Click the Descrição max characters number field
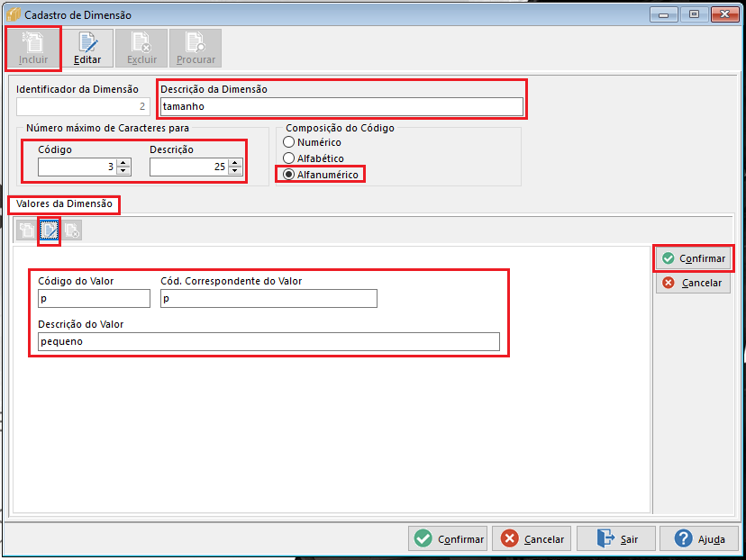The image size is (746, 560). coord(189,167)
